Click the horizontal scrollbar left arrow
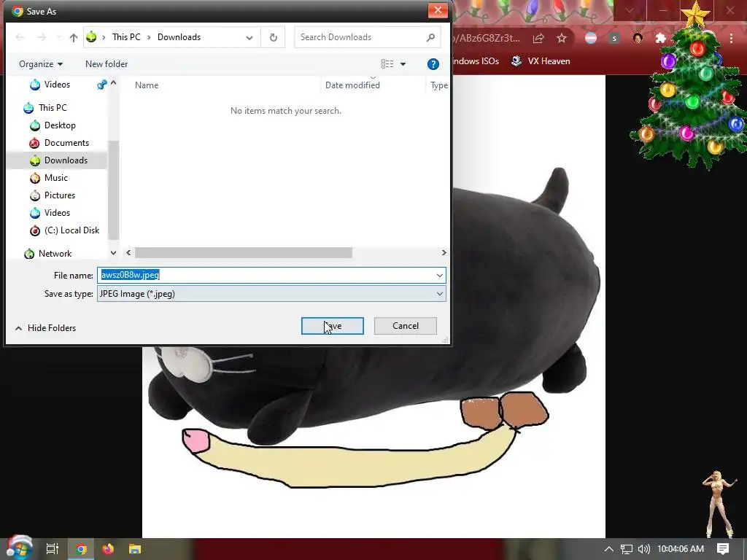The width and height of the screenshot is (747, 560). click(128, 253)
